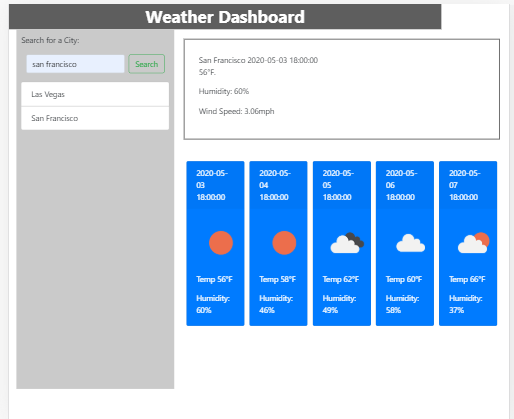Click the '56°F.' current temperature text
Viewport: 514px width, 419px height.
click(x=207, y=72)
